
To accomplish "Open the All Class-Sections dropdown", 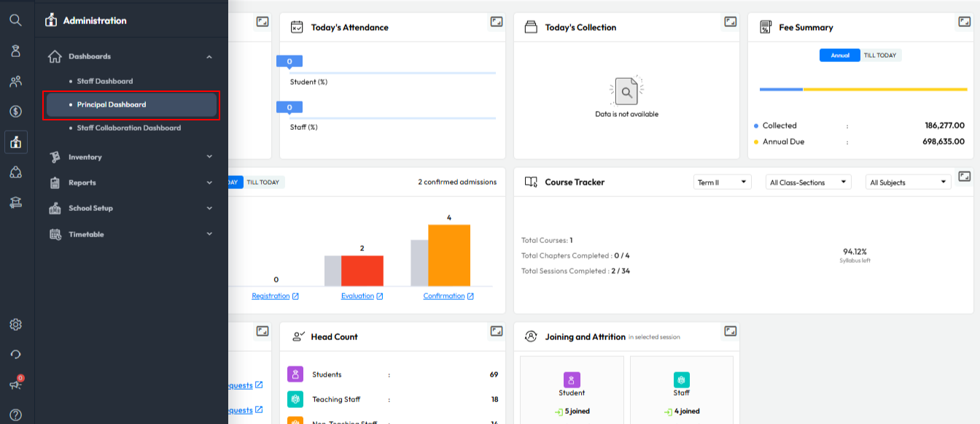I will click(809, 182).
